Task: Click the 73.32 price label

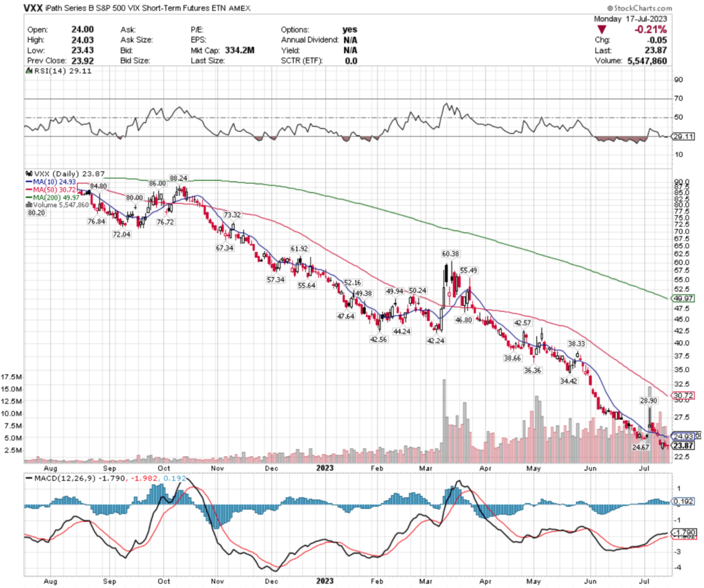Action: [x=232, y=215]
